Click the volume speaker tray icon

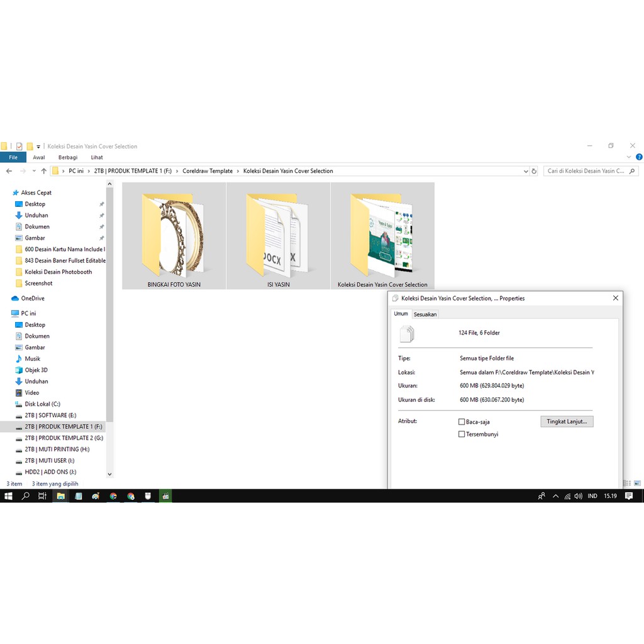tap(578, 496)
